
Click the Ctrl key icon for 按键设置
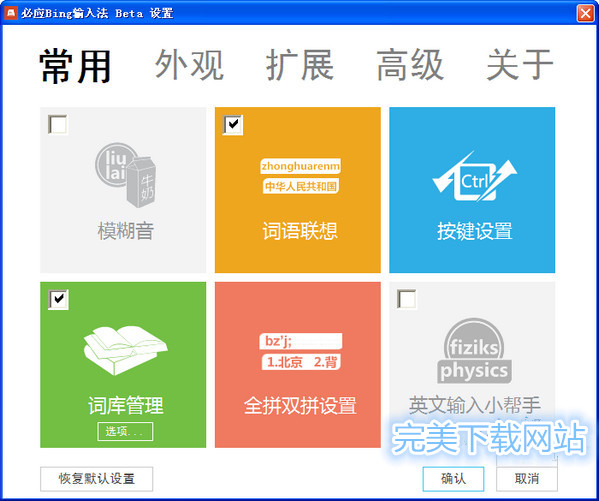474,177
